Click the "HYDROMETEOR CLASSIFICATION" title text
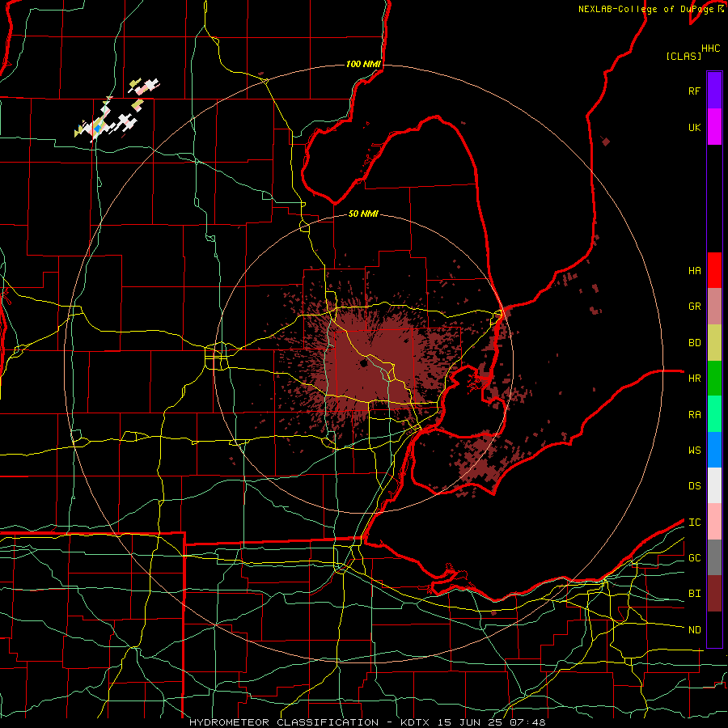The image size is (728, 728). tap(284, 722)
